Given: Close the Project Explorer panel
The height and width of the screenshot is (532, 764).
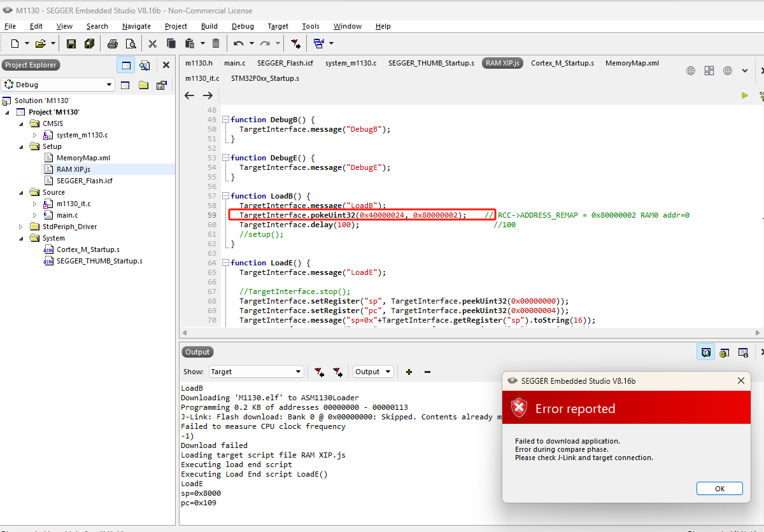Looking at the screenshot, I should [166, 65].
